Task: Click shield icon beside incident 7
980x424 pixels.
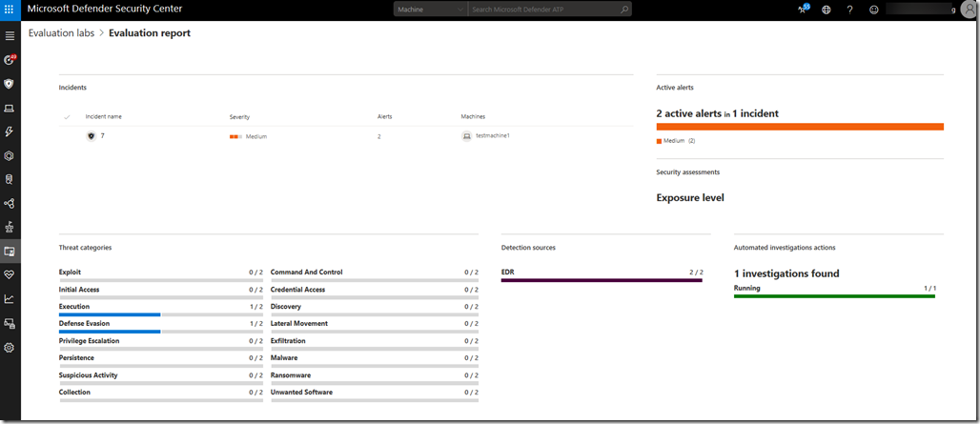Action: tap(91, 135)
